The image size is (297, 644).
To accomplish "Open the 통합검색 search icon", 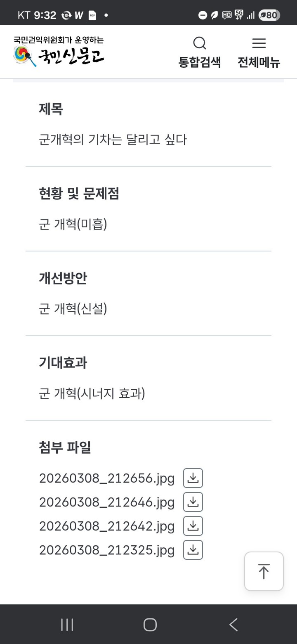I will (x=200, y=43).
